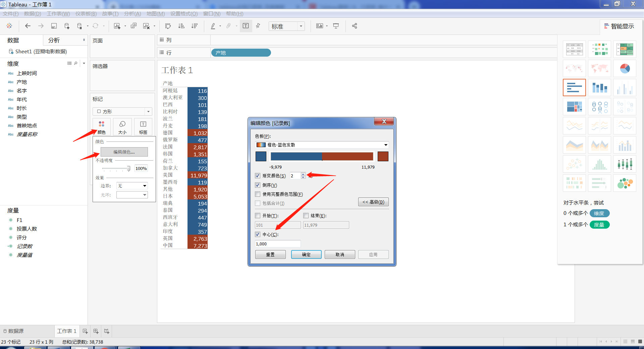Image resolution: width=644 pixels, height=349 pixels.
Task: Toggle use full color range (使用完整颜色范围) checkbox
Action: click(x=258, y=194)
